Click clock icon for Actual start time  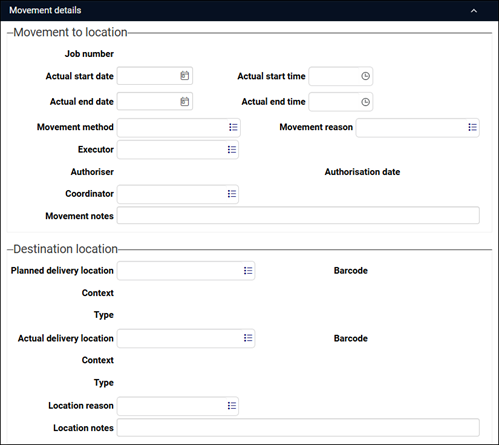click(365, 76)
